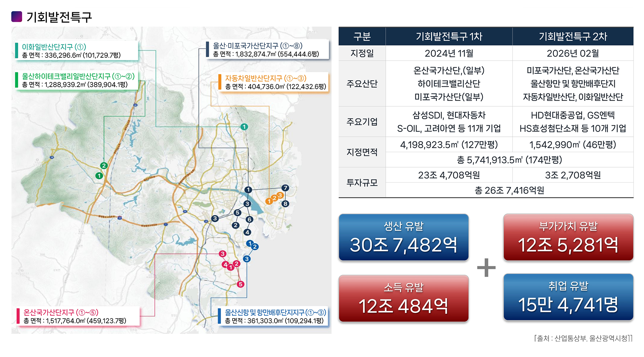
Task: Click the teal bar on 이화일반산단지구 label
Action: tap(16, 50)
